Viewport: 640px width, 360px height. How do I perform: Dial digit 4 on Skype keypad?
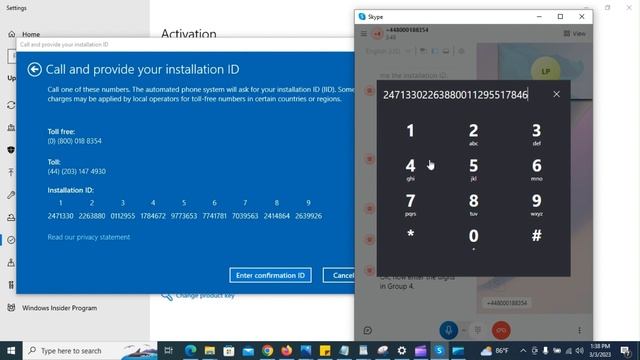point(410,169)
